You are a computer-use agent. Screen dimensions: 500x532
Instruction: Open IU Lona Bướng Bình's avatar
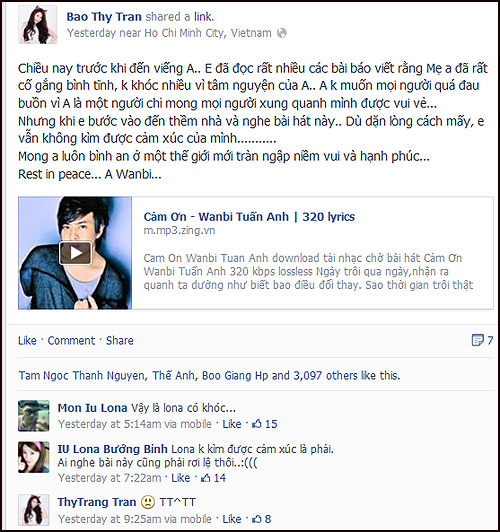(34, 457)
